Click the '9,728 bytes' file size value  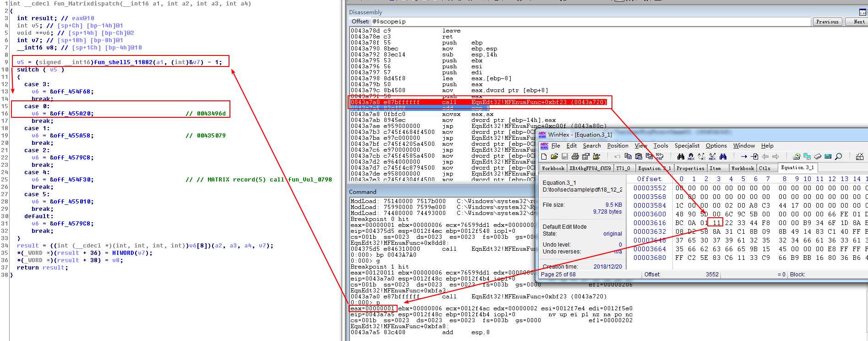607,212
